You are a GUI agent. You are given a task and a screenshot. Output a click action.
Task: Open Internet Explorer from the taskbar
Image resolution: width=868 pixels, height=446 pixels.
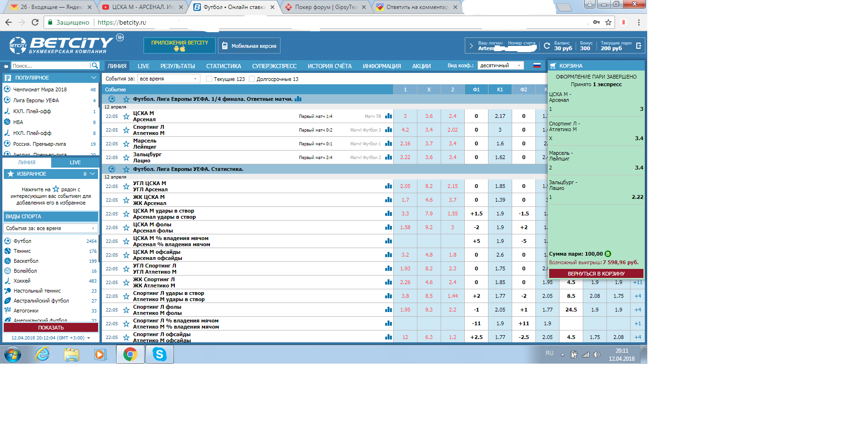[x=43, y=354]
